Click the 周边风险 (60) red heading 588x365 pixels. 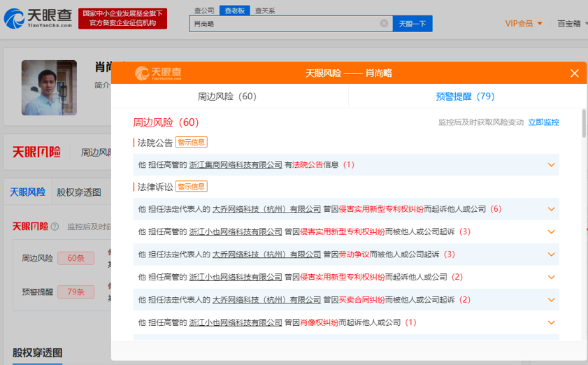pos(166,122)
